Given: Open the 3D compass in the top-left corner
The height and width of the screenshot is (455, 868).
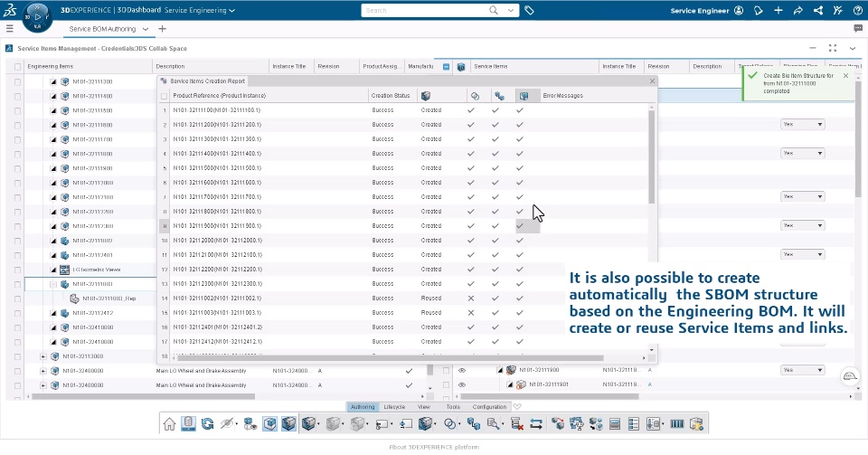Looking at the screenshot, I should point(37,16).
